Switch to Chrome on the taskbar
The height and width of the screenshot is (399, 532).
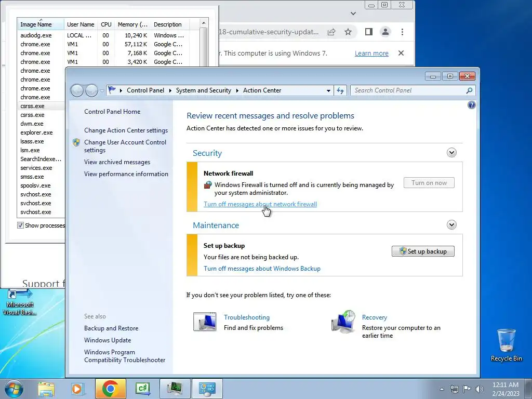tap(110, 389)
